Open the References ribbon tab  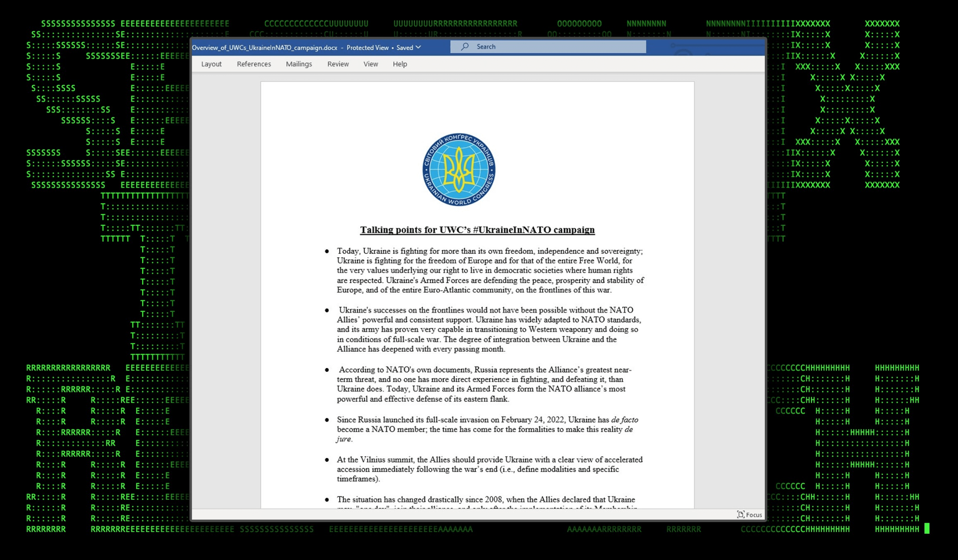[254, 64]
